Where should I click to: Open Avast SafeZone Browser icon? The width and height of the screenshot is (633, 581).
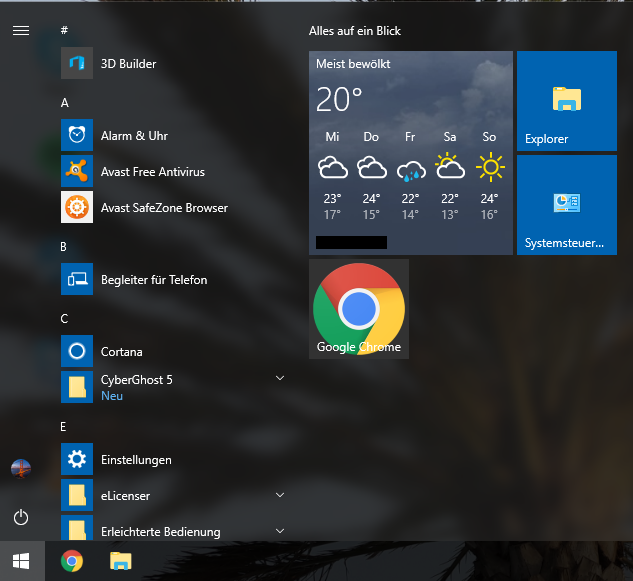pyautogui.click(x=77, y=207)
